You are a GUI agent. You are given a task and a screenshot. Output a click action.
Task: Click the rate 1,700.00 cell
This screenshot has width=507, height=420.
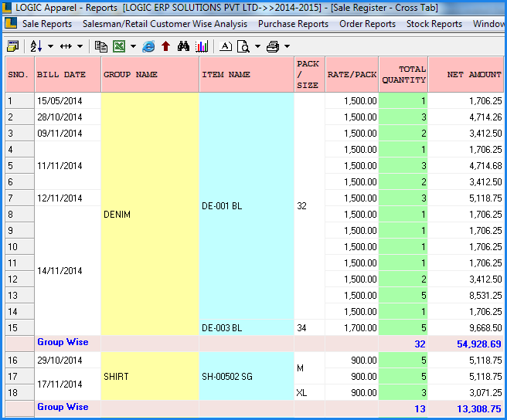point(352,327)
